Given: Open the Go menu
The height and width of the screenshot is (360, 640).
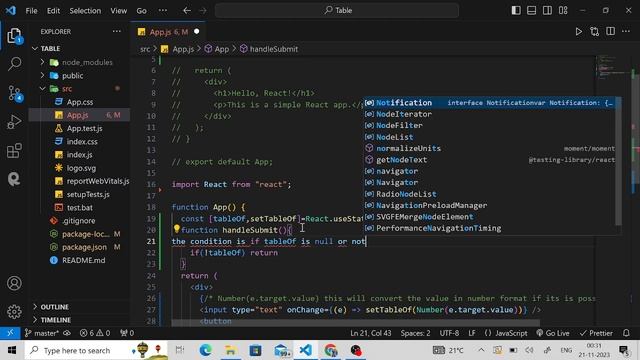Looking at the screenshot, I should click(x=141, y=11).
